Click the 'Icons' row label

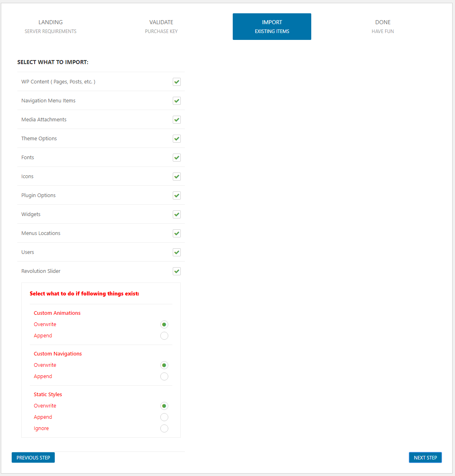click(x=27, y=177)
